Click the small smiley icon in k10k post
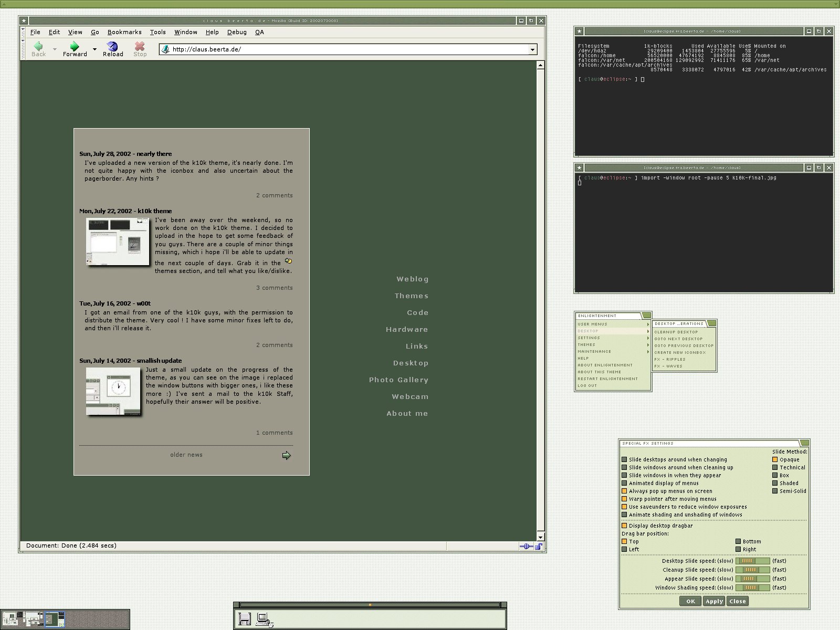840x630 pixels. [x=288, y=261]
